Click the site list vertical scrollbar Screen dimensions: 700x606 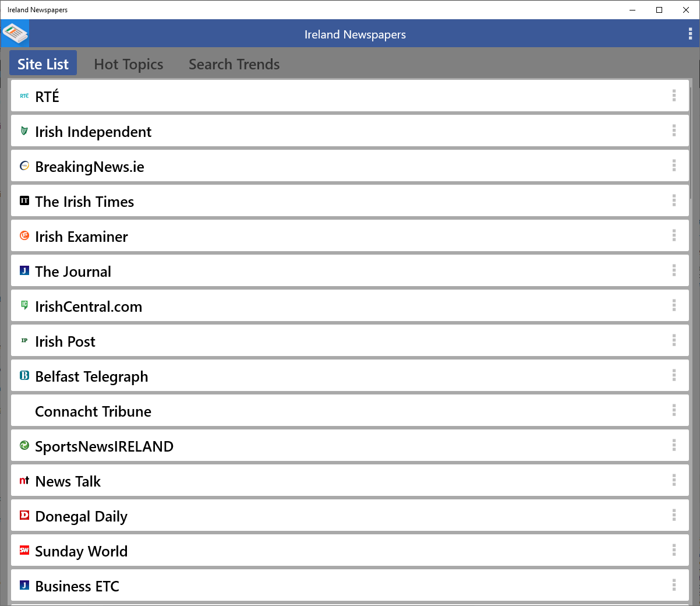pos(691,143)
